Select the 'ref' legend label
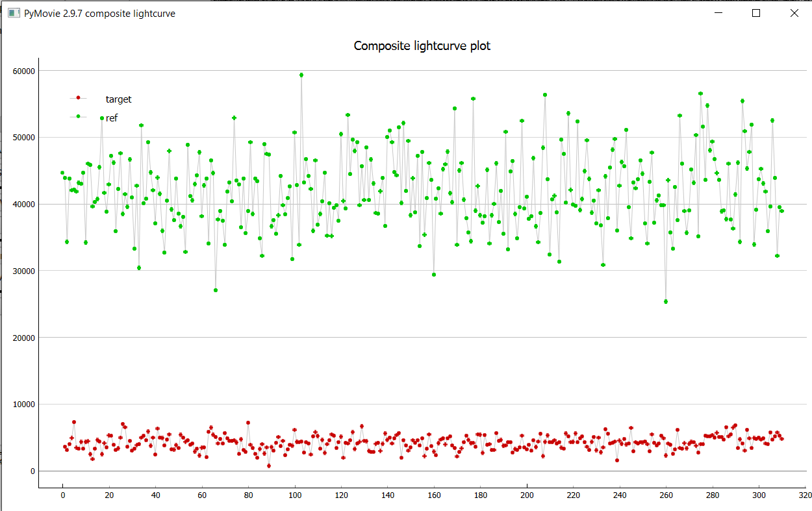Screen dimensions: 812x511 (x=112, y=118)
